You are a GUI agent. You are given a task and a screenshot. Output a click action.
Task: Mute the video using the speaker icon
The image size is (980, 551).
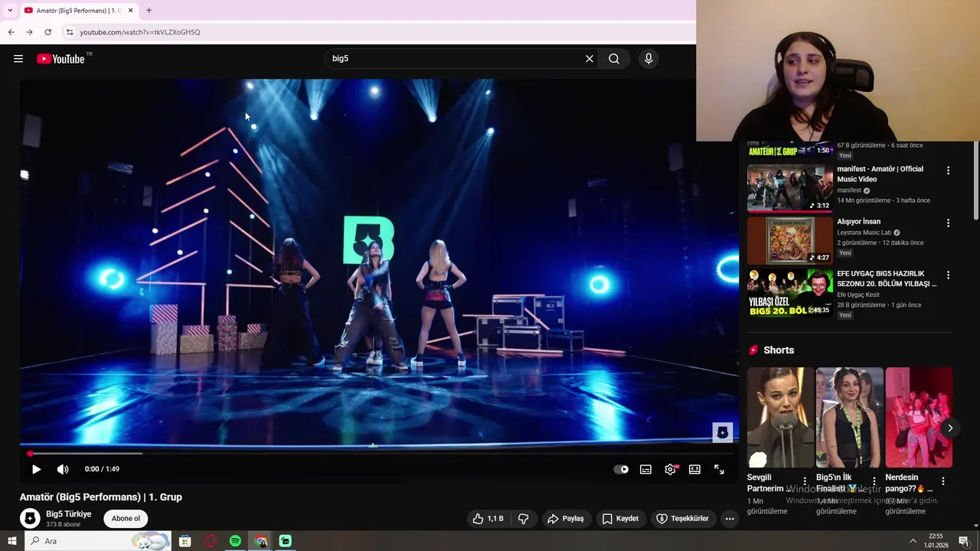pos(63,469)
